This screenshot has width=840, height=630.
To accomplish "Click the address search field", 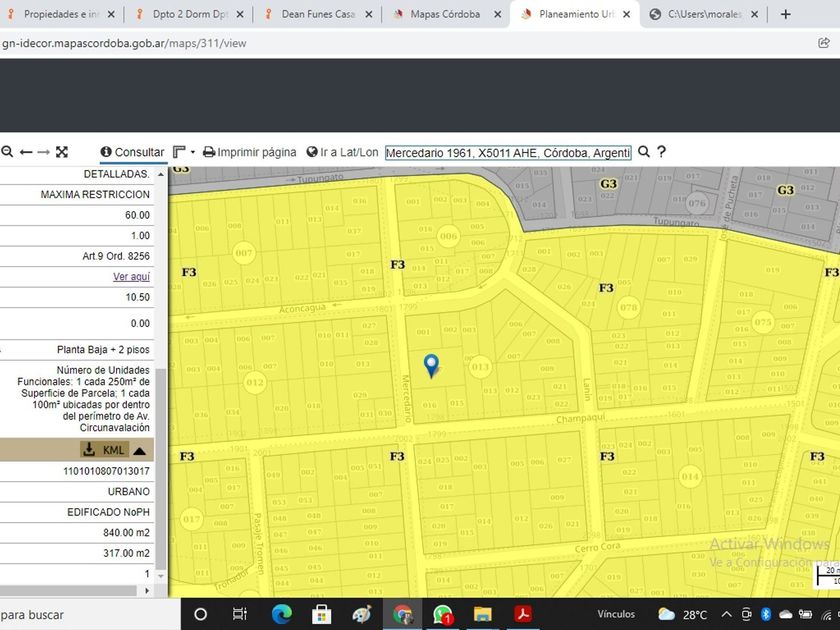I will (508, 153).
